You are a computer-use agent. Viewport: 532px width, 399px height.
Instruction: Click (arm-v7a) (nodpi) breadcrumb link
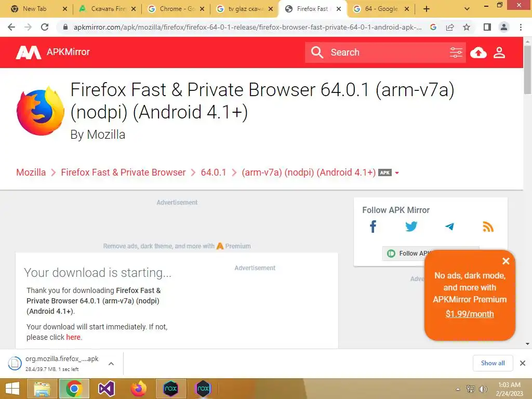point(309,172)
